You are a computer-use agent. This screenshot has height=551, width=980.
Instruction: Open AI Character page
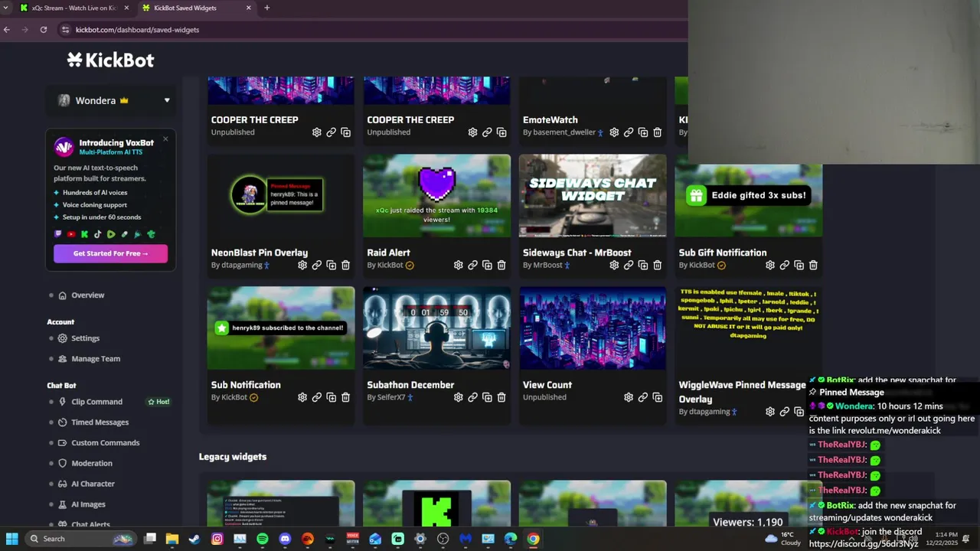click(93, 484)
